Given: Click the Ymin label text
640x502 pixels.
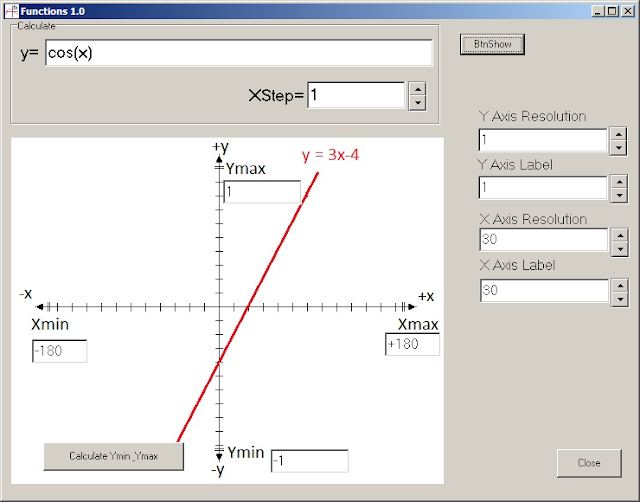Looking at the screenshot, I should 246,452.
